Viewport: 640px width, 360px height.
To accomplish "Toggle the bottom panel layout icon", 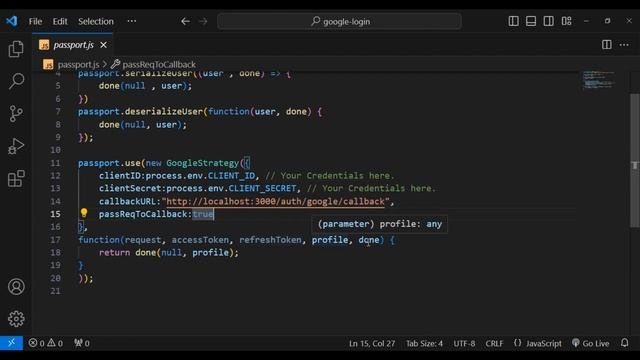I will [x=531, y=21].
